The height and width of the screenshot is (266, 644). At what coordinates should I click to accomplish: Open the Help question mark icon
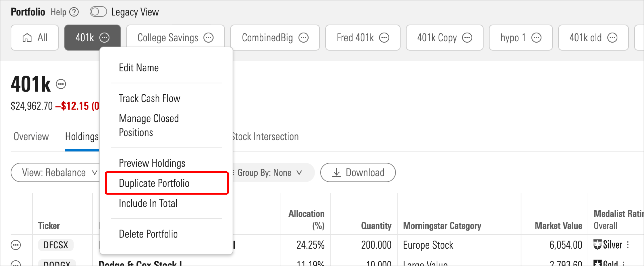74,12
